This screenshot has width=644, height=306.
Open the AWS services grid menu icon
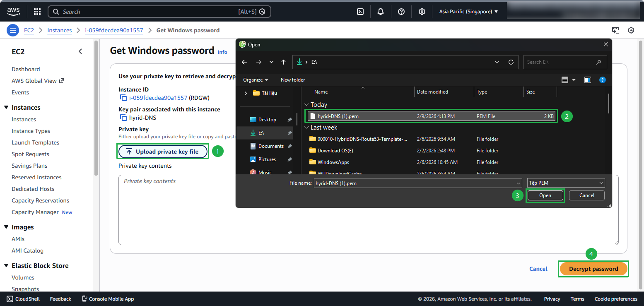point(37,12)
